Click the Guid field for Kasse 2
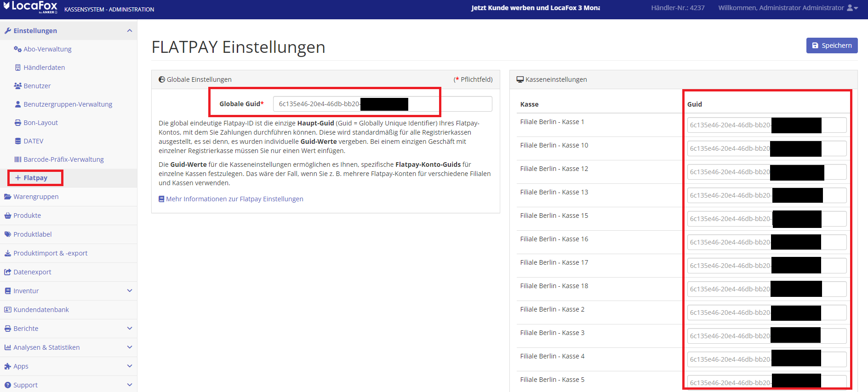The image size is (868, 392). pyautogui.click(x=766, y=312)
